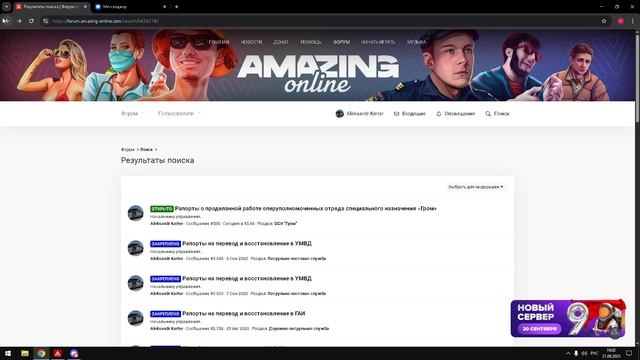Image resolution: width=640 pixels, height=360 pixels.
Task: Click the Amazing Online logo banner
Action: (318, 73)
